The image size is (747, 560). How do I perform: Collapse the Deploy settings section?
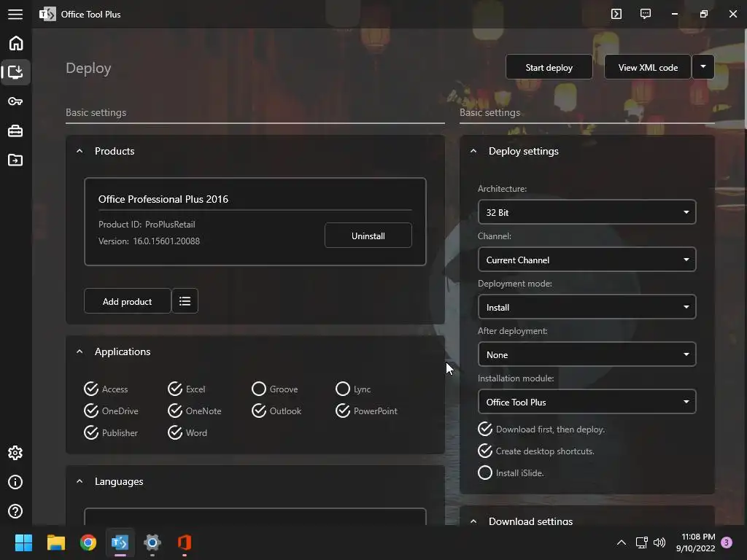(x=473, y=151)
